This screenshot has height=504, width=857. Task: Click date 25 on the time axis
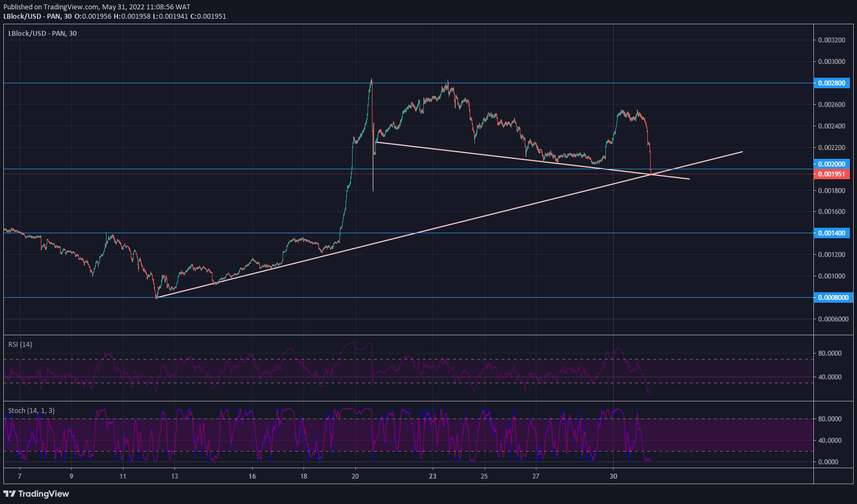point(484,476)
